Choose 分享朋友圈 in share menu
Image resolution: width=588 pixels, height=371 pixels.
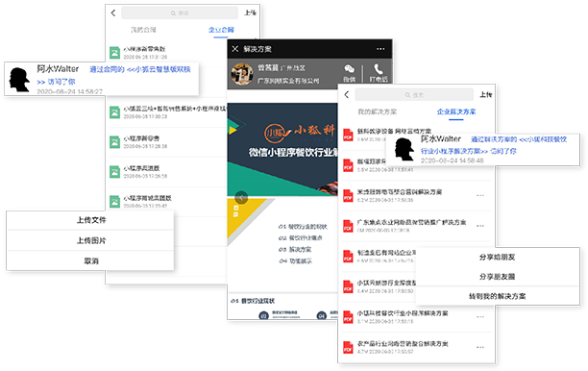(x=498, y=277)
